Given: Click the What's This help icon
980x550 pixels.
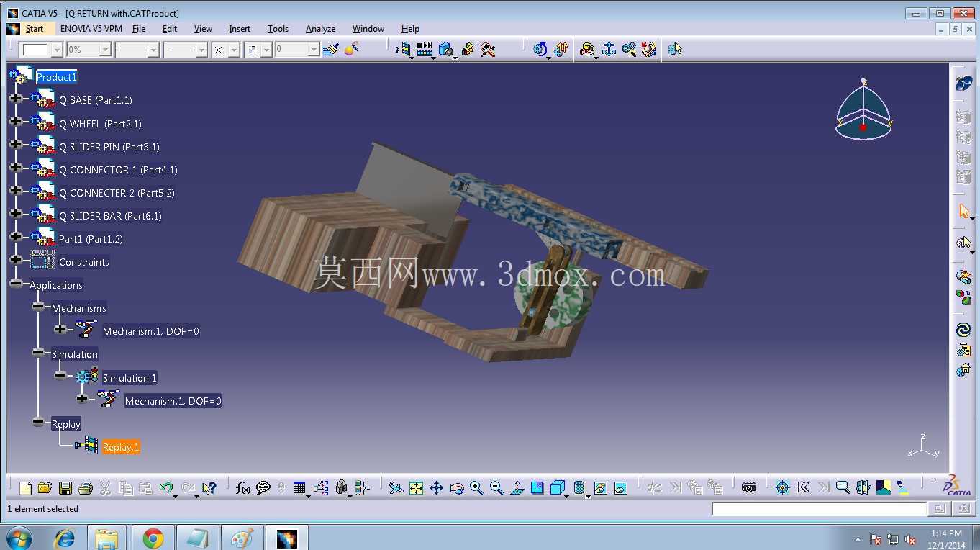Looking at the screenshot, I should click(209, 488).
